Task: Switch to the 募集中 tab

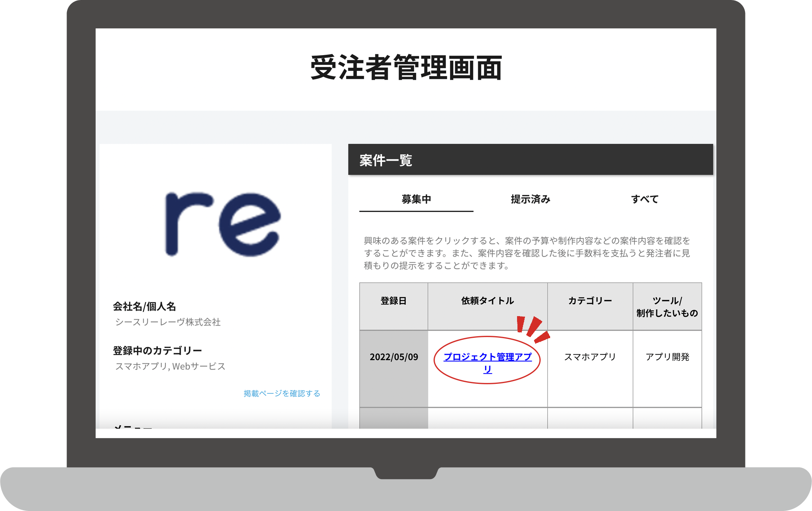Action: coord(416,199)
